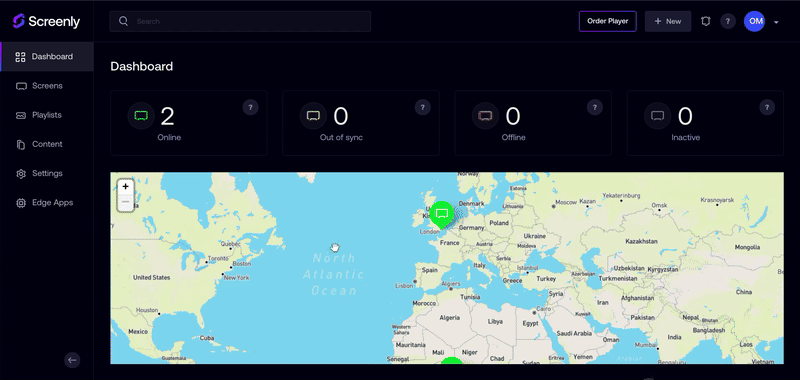The image size is (800, 380).
Task: Collapse the sidebar with the arrow button
Action: point(72,360)
